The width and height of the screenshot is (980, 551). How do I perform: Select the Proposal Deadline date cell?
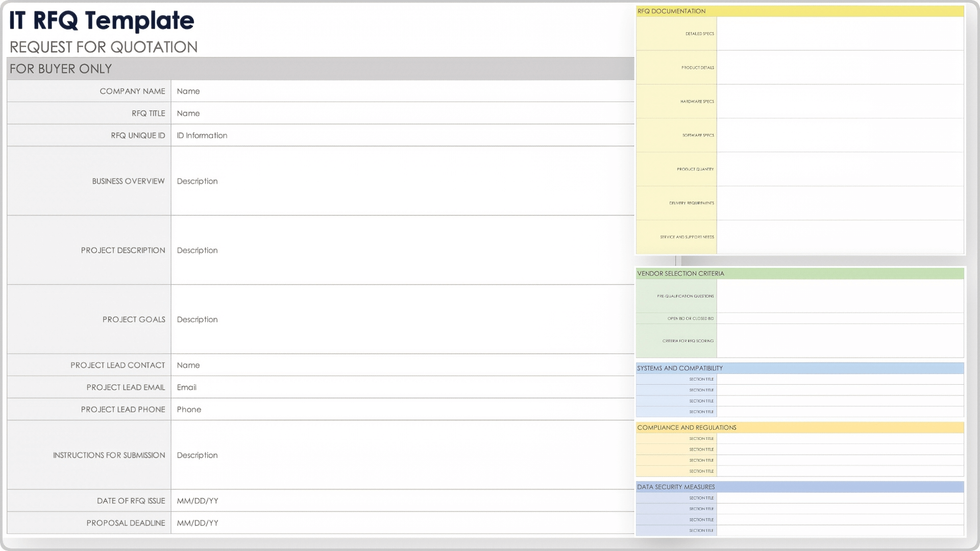[x=402, y=523]
